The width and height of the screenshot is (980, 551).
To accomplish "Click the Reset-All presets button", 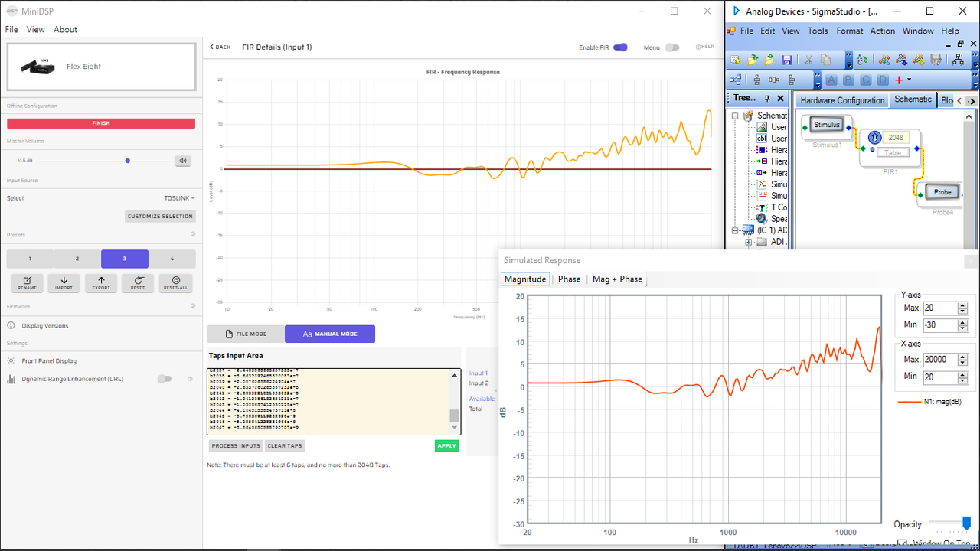I will coord(176,283).
